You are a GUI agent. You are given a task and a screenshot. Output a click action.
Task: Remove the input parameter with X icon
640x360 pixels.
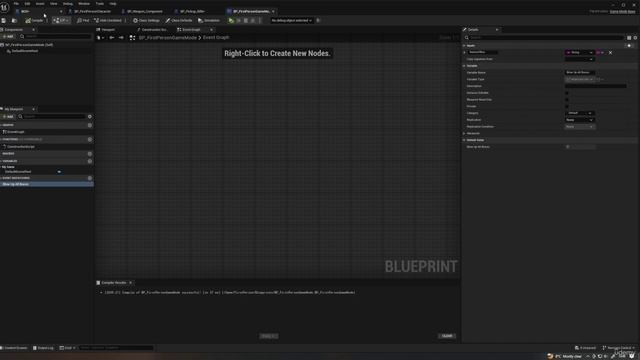[x=610, y=53]
